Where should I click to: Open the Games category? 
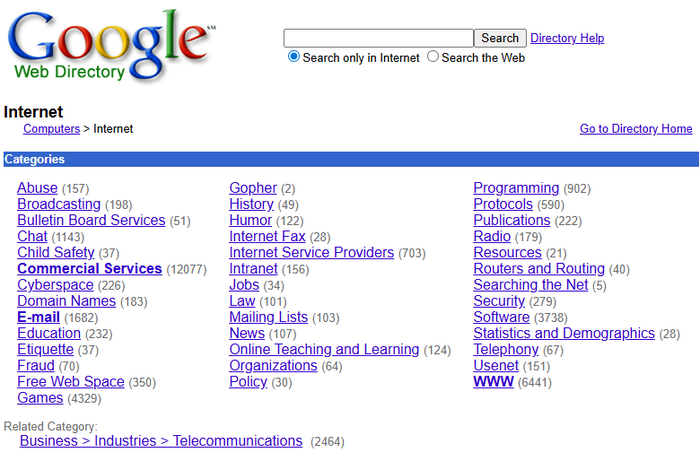coord(40,398)
